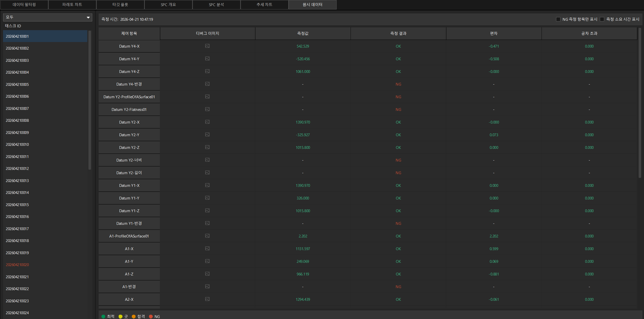Click the green 최적 legend dot
The height and width of the screenshot is (319, 644).
tap(103, 316)
